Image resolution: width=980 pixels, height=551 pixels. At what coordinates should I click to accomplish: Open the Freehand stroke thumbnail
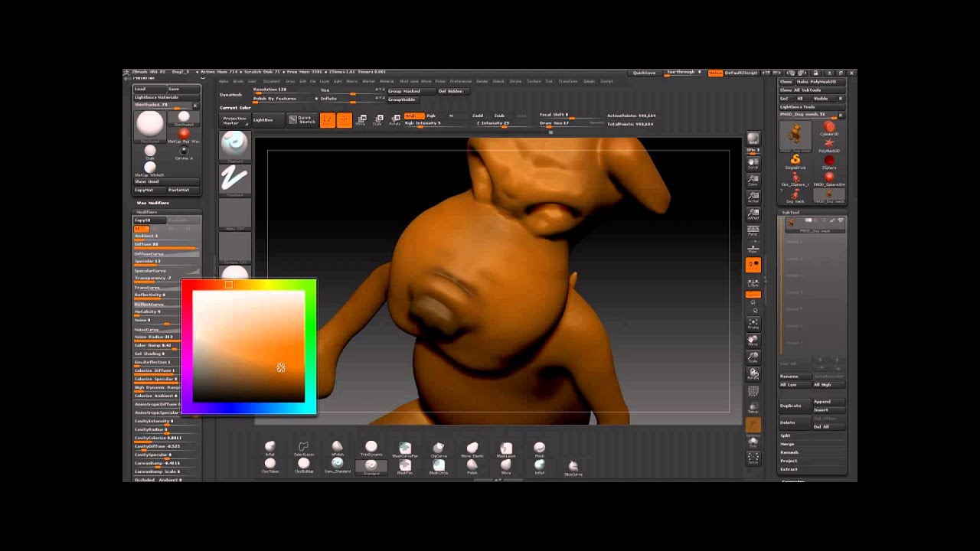(234, 179)
